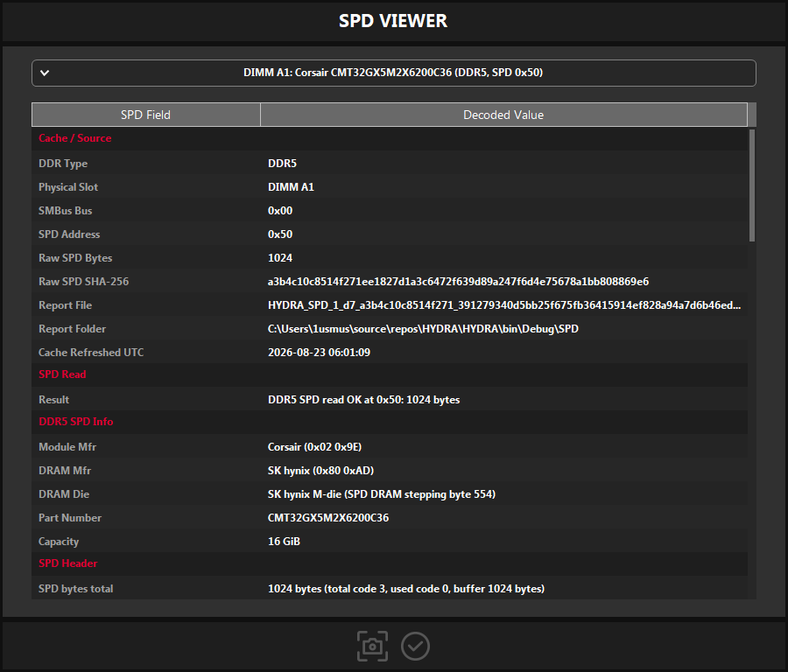Viewport: 788px width, 672px height.
Task: Click the 0x00 SMBus value
Action: 280,211
